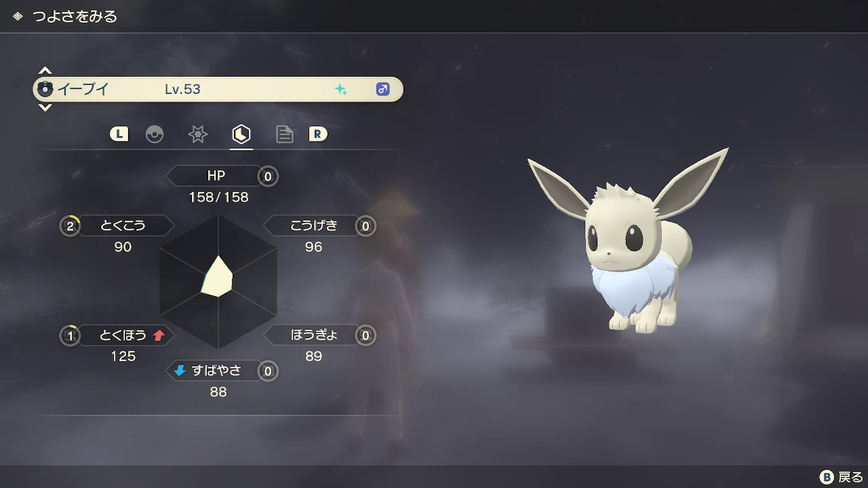Viewport: 868px width, 488px height.
Task: Click the こうげき effort level 0 badge
Action: click(366, 226)
